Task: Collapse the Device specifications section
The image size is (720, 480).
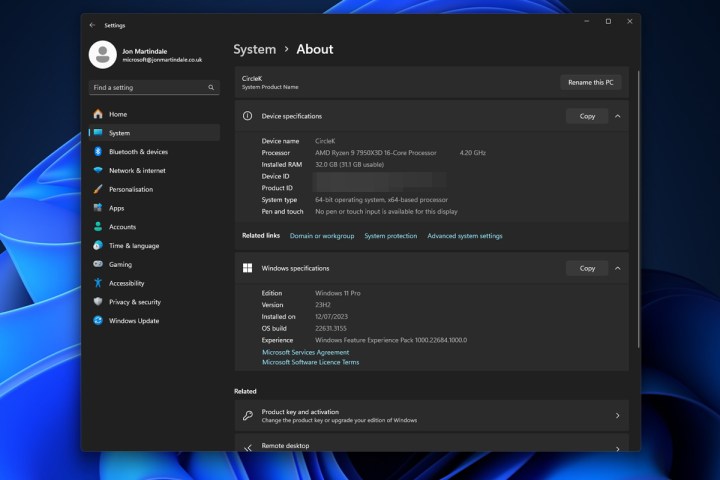Action: click(x=618, y=116)
